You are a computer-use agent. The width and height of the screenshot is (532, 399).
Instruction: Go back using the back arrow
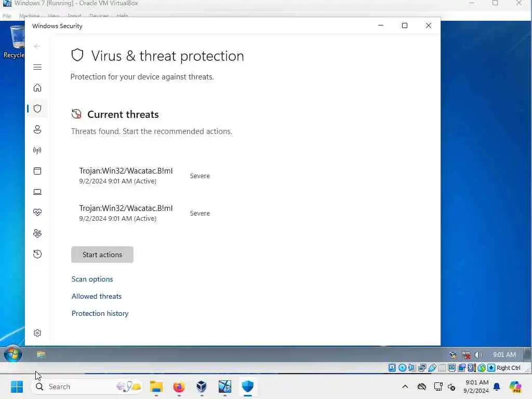click(37, 46)
